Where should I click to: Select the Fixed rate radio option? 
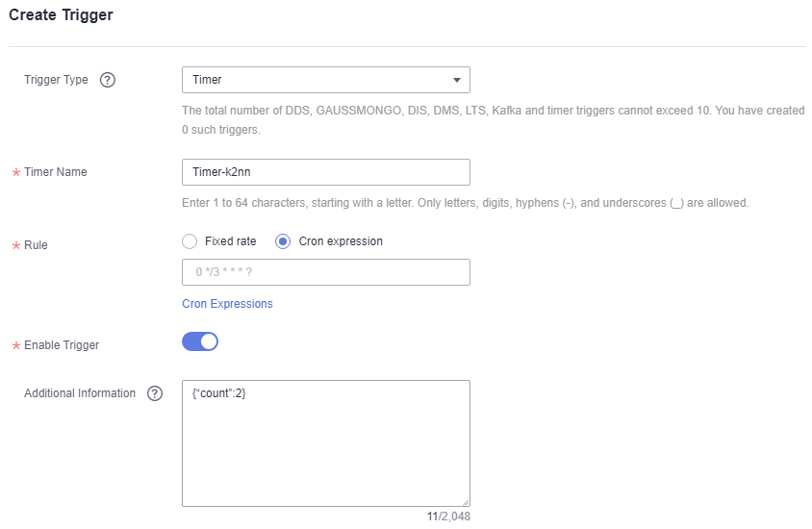pos(190,241)
